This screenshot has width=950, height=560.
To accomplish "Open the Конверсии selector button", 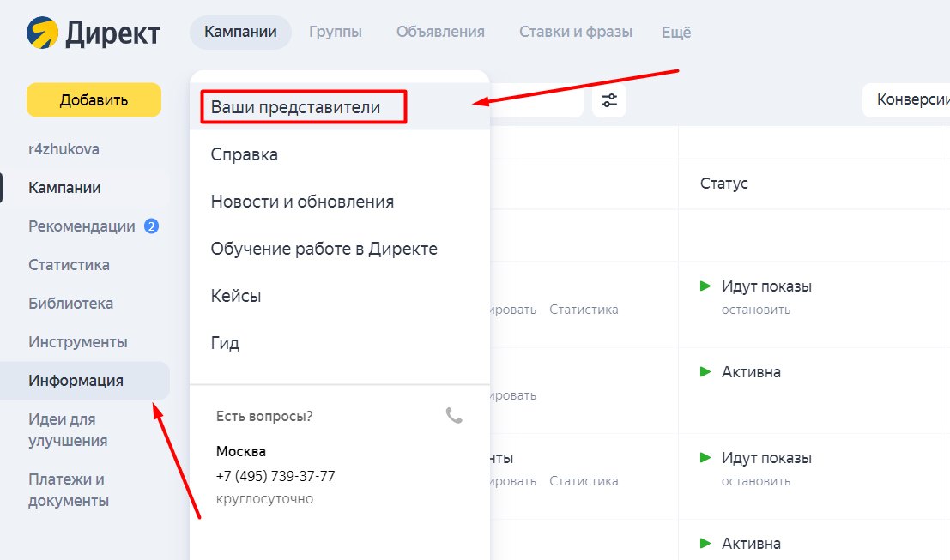I will (905, 99).
